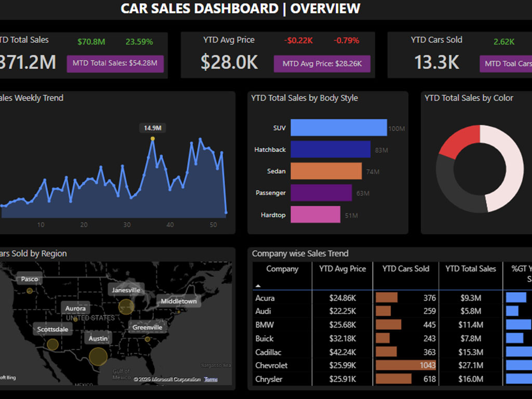The height and width of the screenshot is (399, 532).
Task: Select the Hatchback bar in Body Style chart
Action: point(330,149)
